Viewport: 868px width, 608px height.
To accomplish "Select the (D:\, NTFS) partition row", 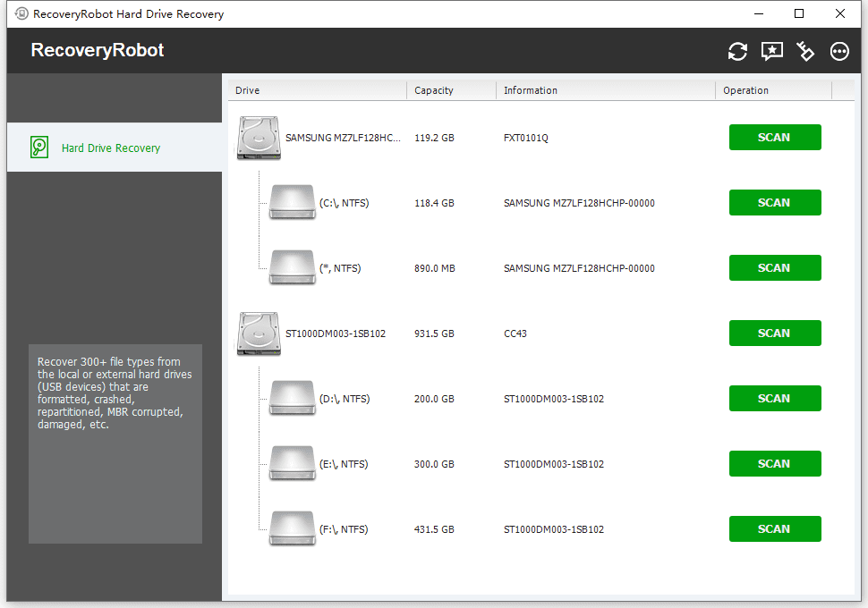I will point(344,399).
